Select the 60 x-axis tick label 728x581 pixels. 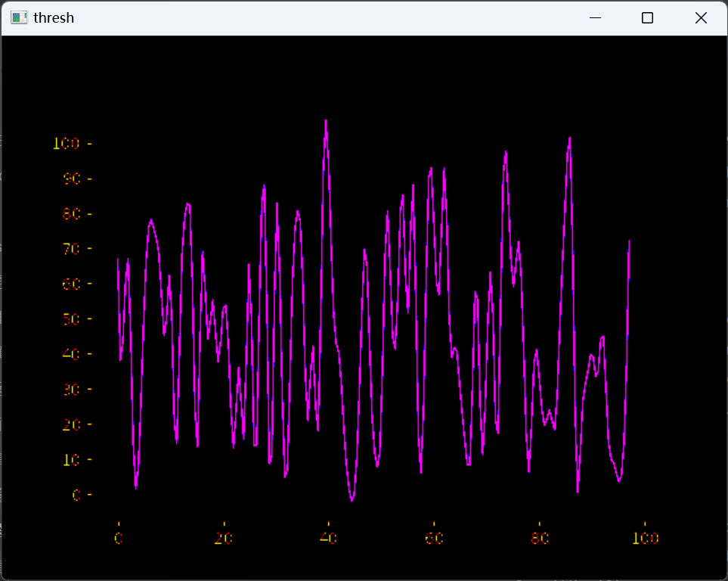[434, 538]
